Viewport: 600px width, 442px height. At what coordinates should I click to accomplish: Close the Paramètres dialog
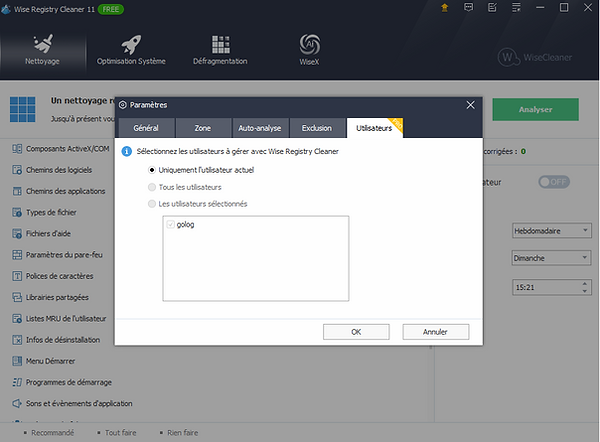coord(471,105)
